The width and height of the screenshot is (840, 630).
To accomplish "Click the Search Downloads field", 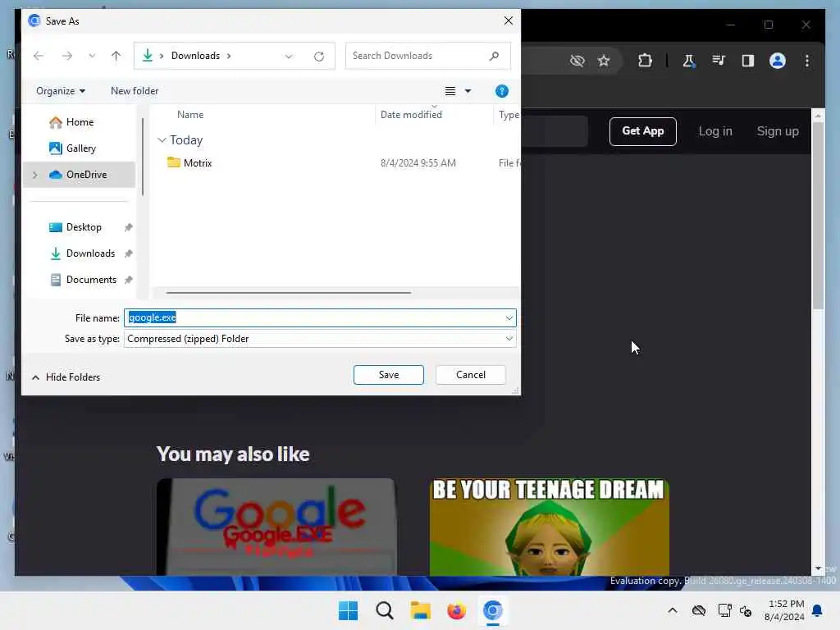I will (x=427, y=56).
